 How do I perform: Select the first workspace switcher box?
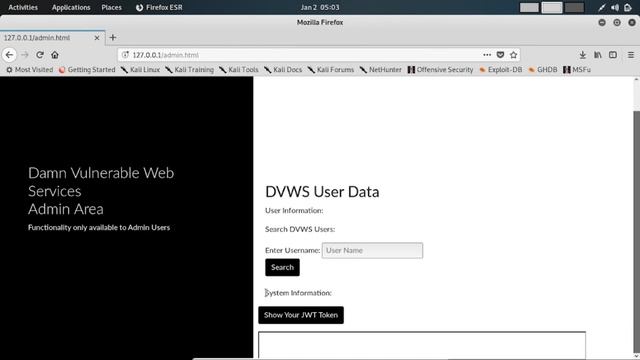529,7
